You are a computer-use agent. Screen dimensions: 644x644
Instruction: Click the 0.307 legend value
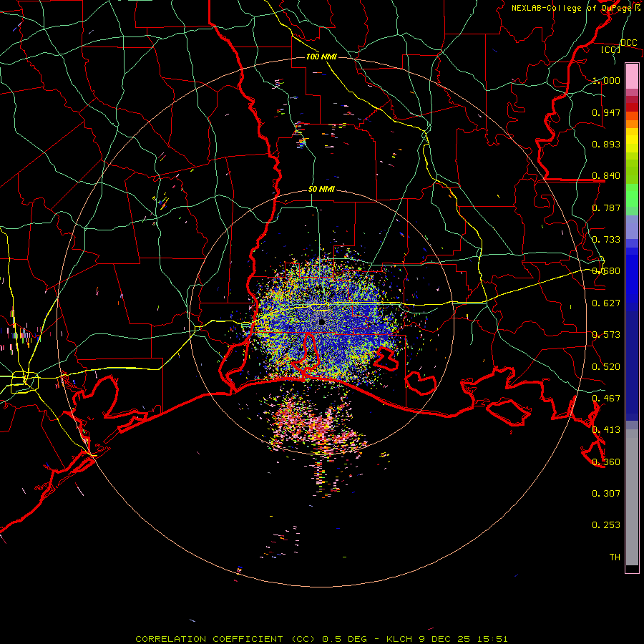coord(606,494)
